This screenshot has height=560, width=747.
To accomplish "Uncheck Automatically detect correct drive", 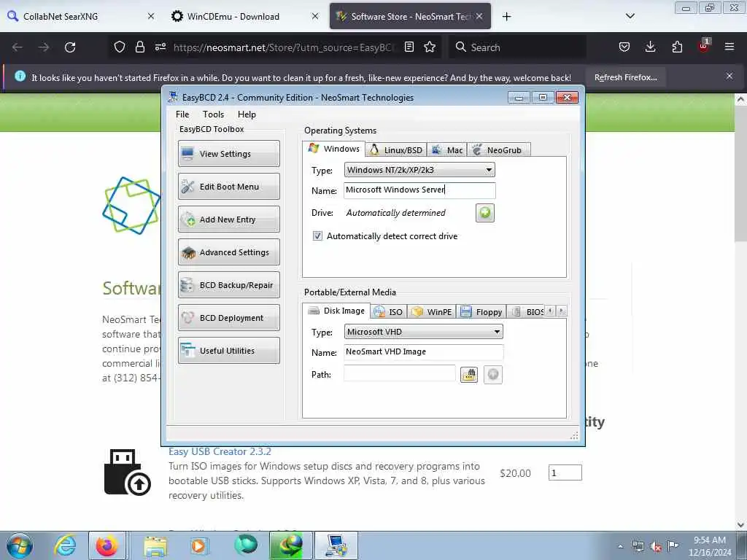I will 317,236.
